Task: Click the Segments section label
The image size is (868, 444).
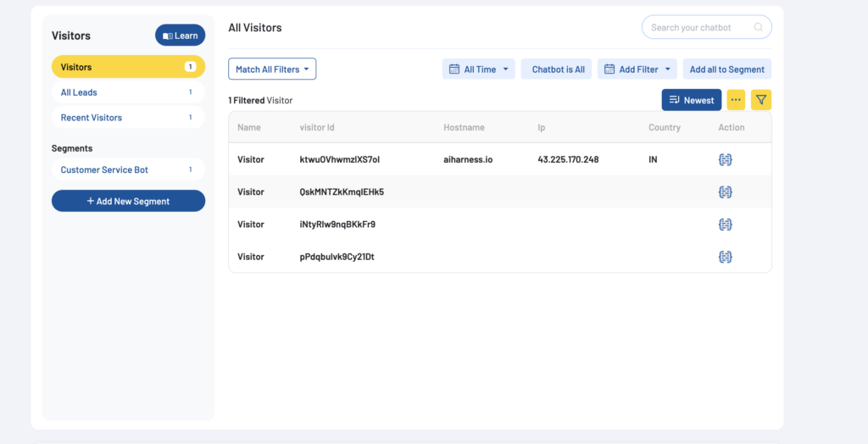Action: (x=72, y=148)
